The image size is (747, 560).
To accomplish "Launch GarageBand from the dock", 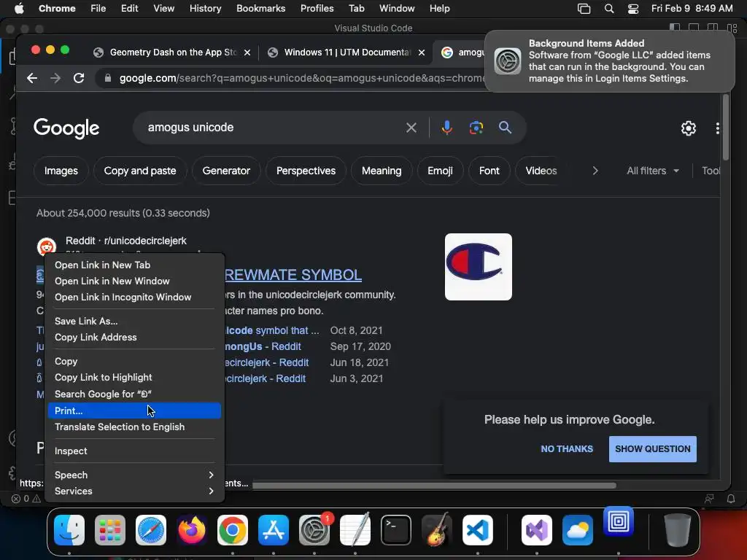I will point(437,530).
